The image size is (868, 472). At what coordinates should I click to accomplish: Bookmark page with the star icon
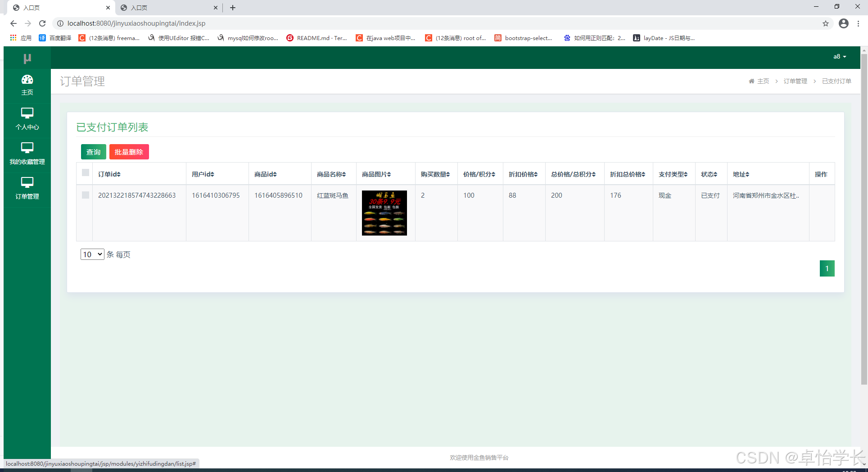825,23
